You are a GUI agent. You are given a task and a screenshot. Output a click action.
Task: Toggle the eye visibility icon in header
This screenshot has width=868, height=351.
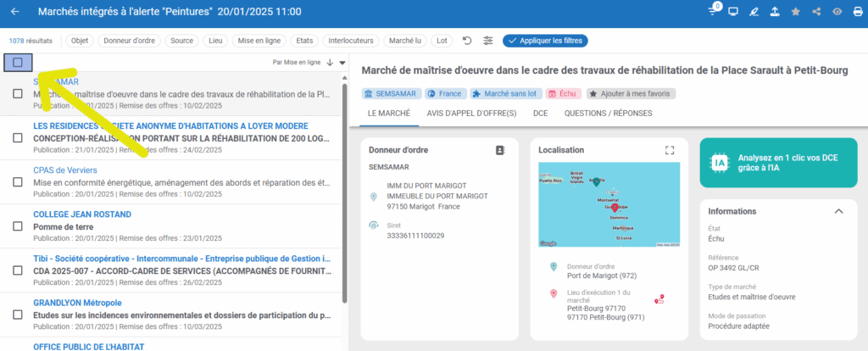(x=837, y=12)
